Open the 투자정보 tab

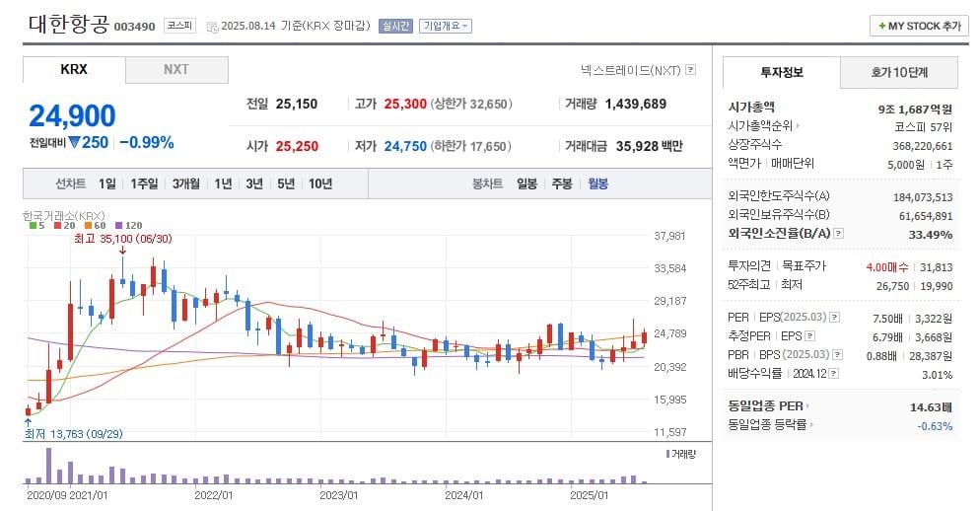click(781, 73)
